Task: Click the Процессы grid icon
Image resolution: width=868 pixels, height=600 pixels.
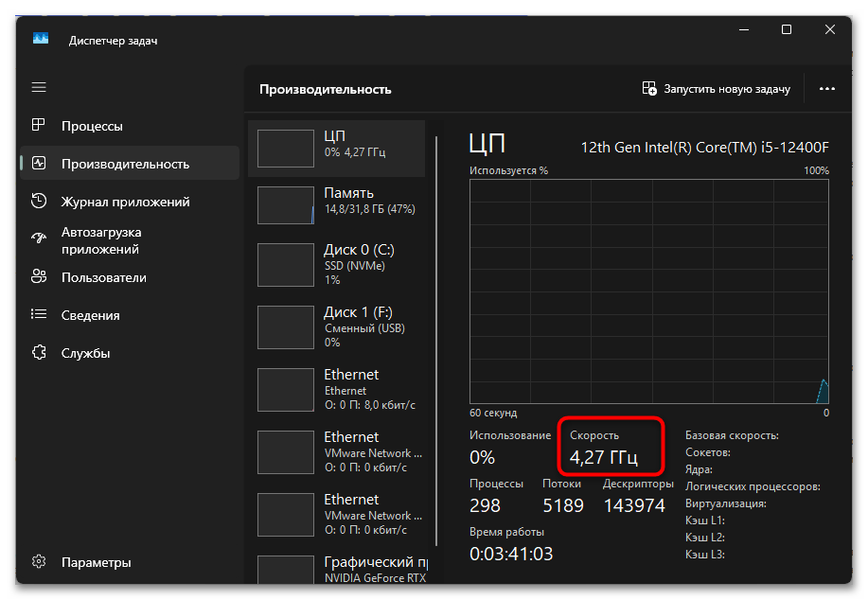Action: (38, 125)
